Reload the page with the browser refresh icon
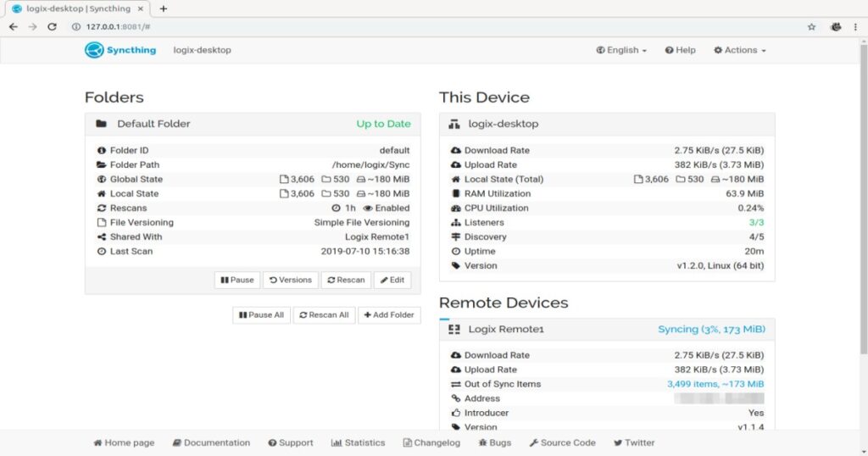Screen dimensions: 868x456 tap(52, 27)
